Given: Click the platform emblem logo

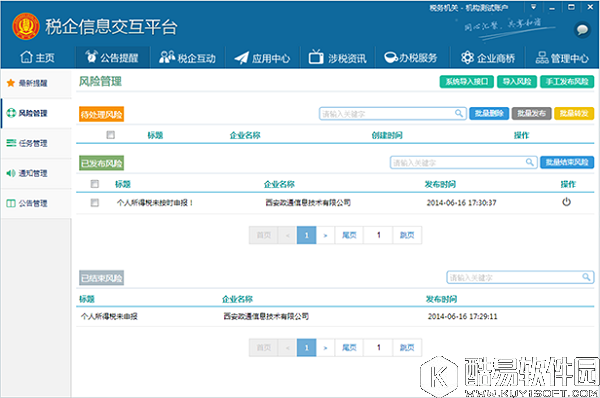Looking at the screenshot, I should [26, 26].
